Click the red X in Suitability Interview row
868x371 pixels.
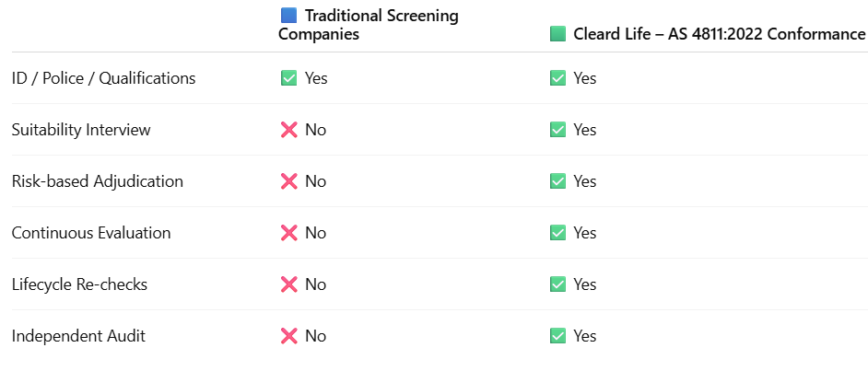point(289,130)
